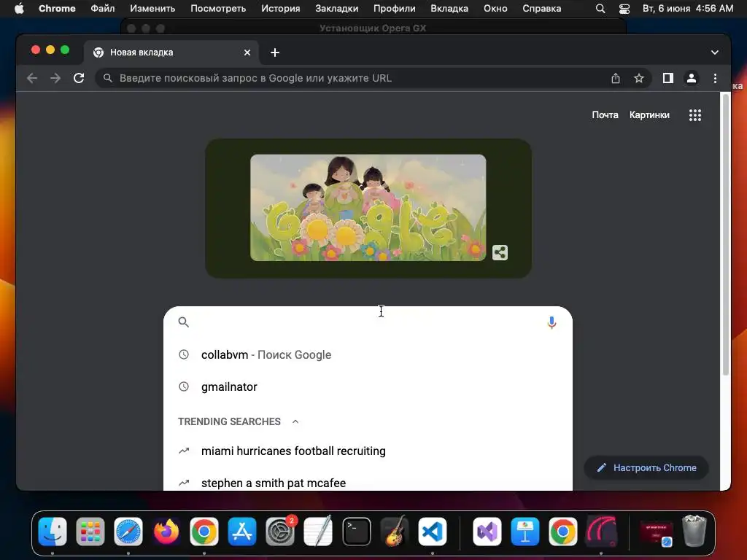
Task: Launch Safari from the Dock
Action: point(128,531)
